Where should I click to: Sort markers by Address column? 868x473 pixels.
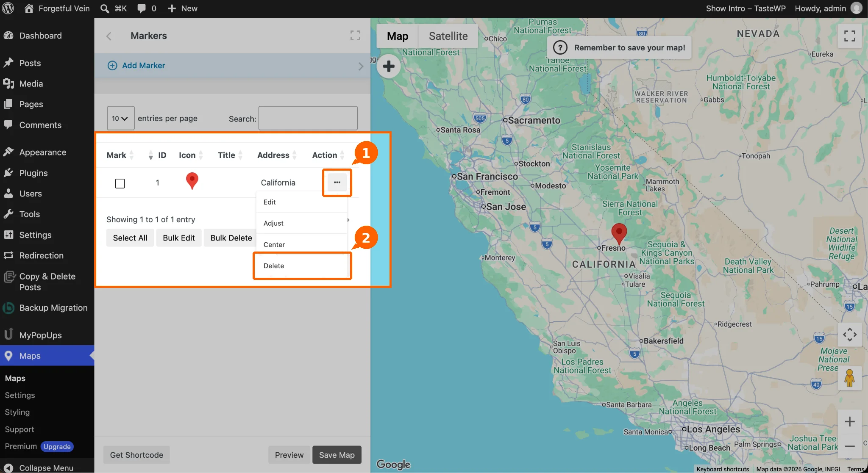coord(277,155)
